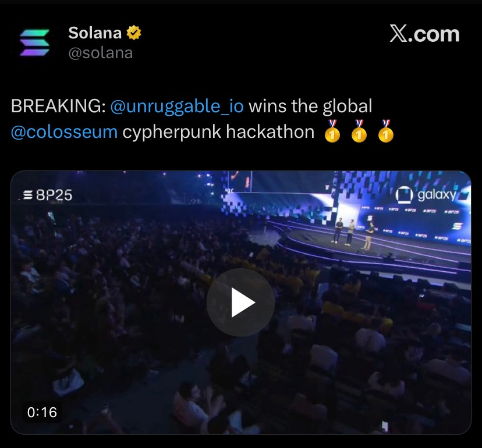The width and height of the screenshot is (482, 448).
Task: Play the video with center play button
Action: [x=240, y=303]
